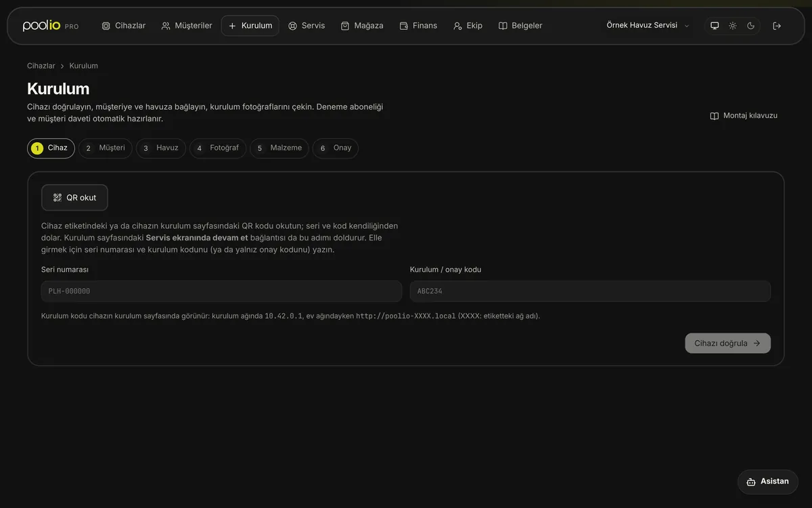This screenshot has height=508, width=812.
Task: Open the Servis section
Action: (307, 26)
